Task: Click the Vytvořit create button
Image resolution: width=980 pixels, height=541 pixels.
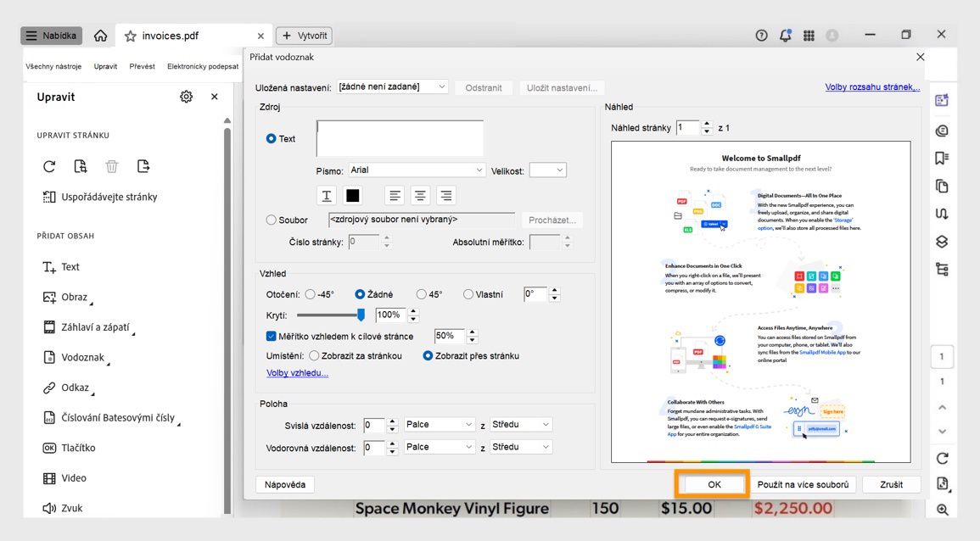Action: 305,36
